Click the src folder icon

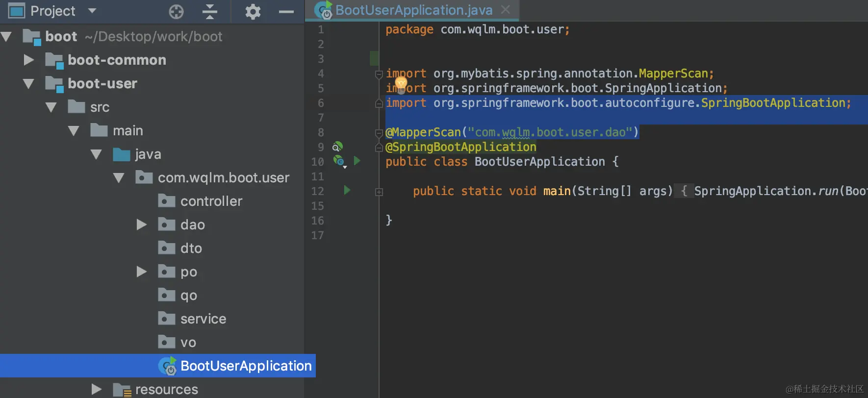click(77, 106)
